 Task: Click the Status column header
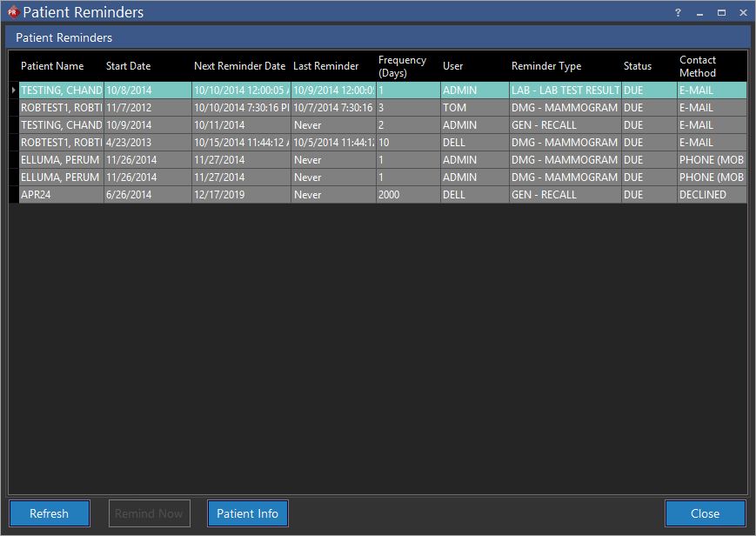637,66
